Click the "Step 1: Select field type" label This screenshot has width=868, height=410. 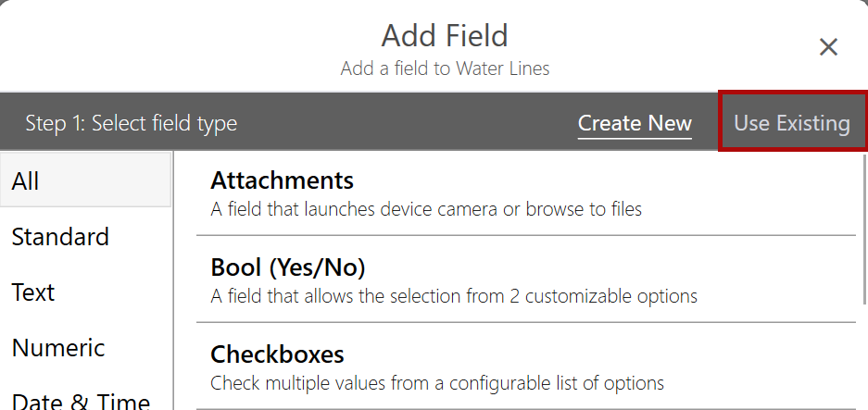[131, 123]
